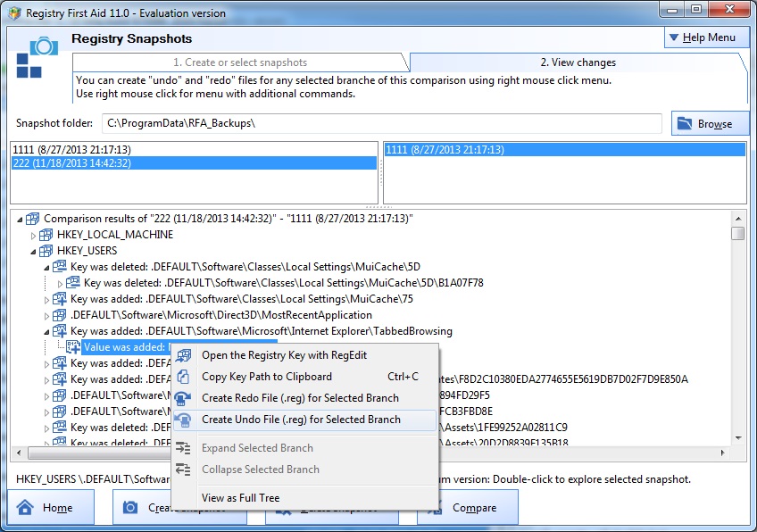Maximize the Registry First Aid window

(696, 9)
